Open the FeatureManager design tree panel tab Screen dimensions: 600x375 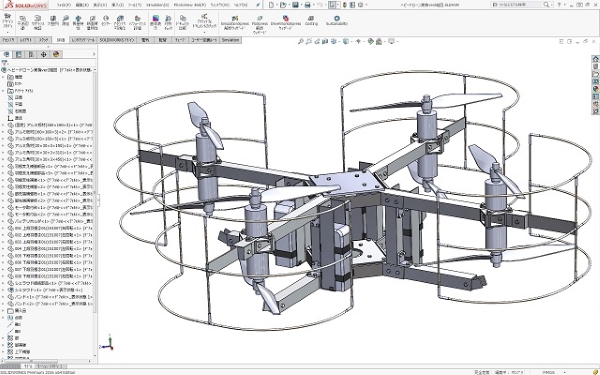(x=7, y=54)
